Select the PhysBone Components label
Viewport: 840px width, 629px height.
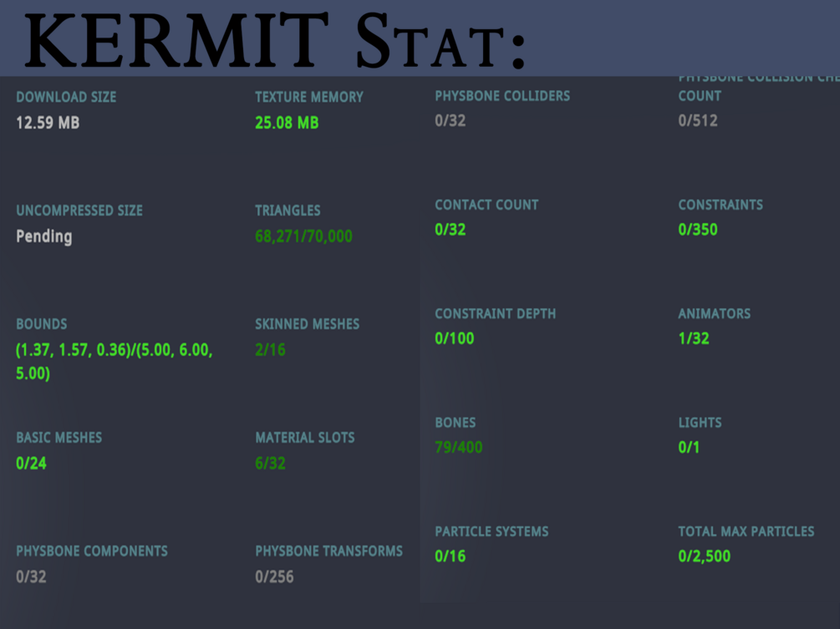(x=92, y=550)
